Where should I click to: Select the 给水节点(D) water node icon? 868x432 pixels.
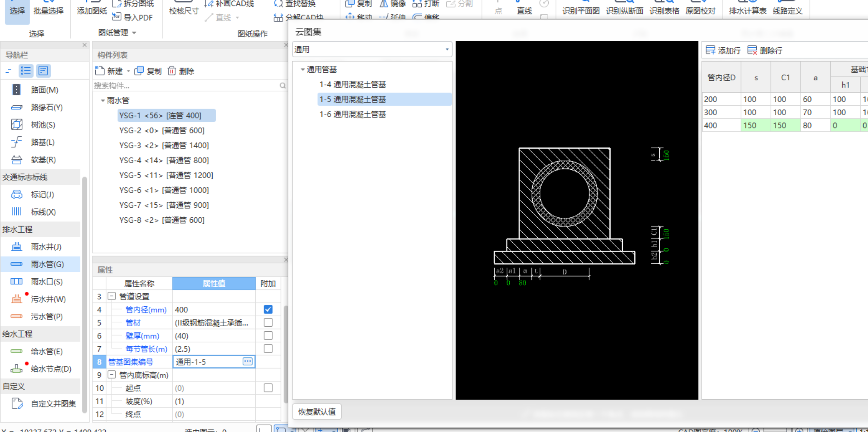[x=16, y=369]
